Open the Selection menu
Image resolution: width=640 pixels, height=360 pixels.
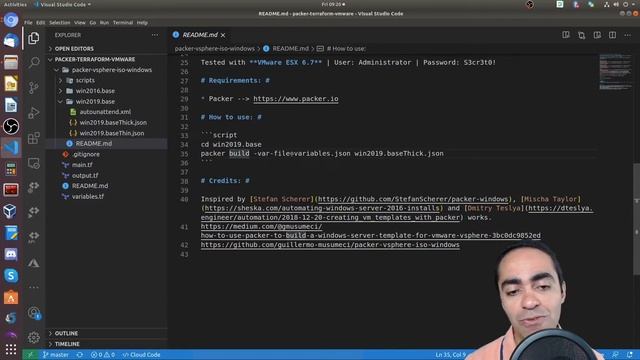60,23
